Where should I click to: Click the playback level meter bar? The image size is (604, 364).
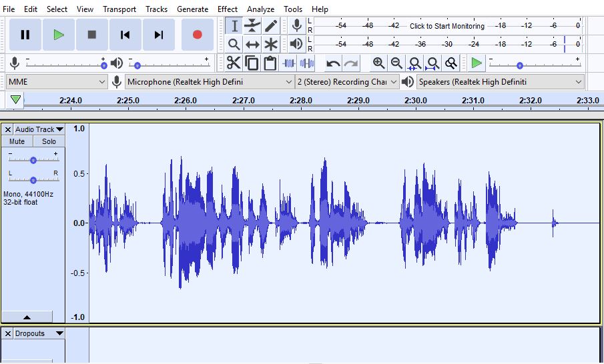pyautogui.click(x=448, y=44)
